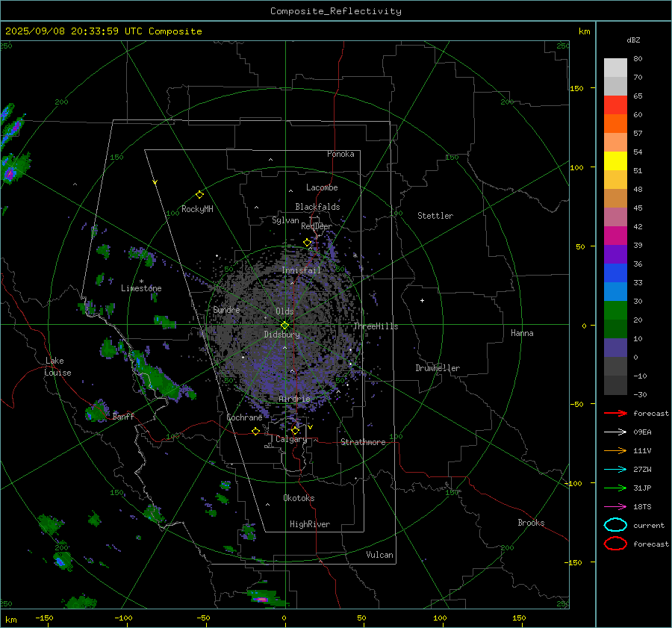672x628 pixels.
Task: Click the Ponoka label
Action: click(x=340, y=154)
